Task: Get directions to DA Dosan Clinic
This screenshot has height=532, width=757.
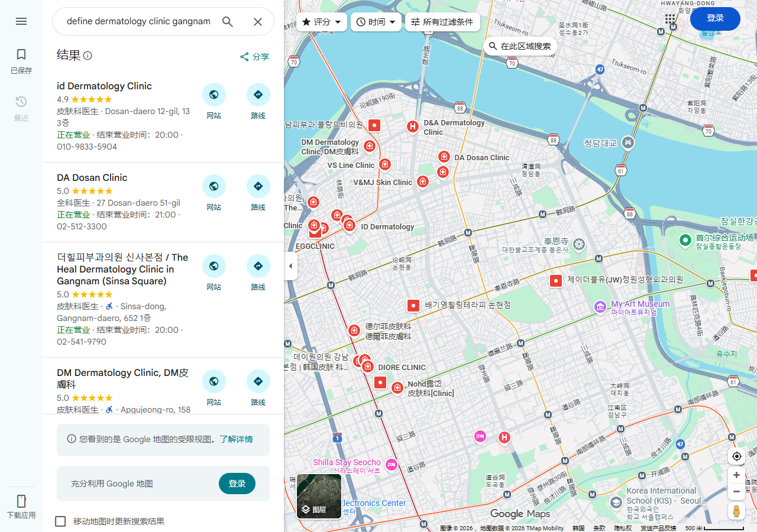Action: (258, 186)
